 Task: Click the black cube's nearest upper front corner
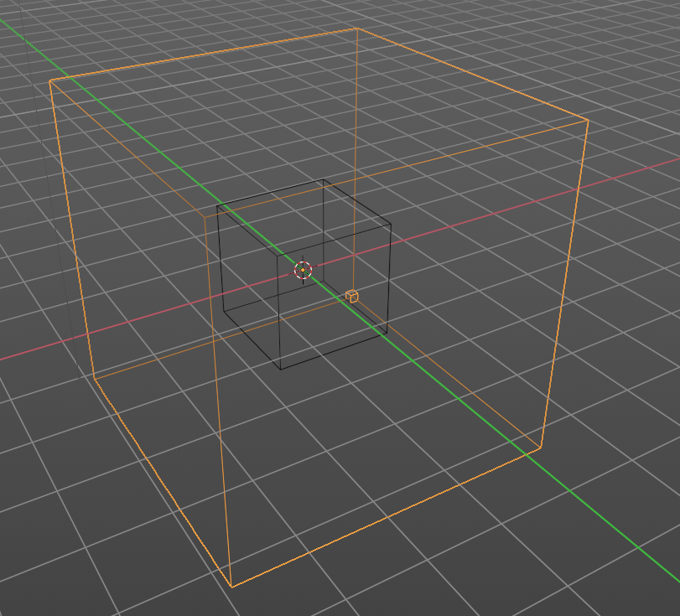click(278, 256)
